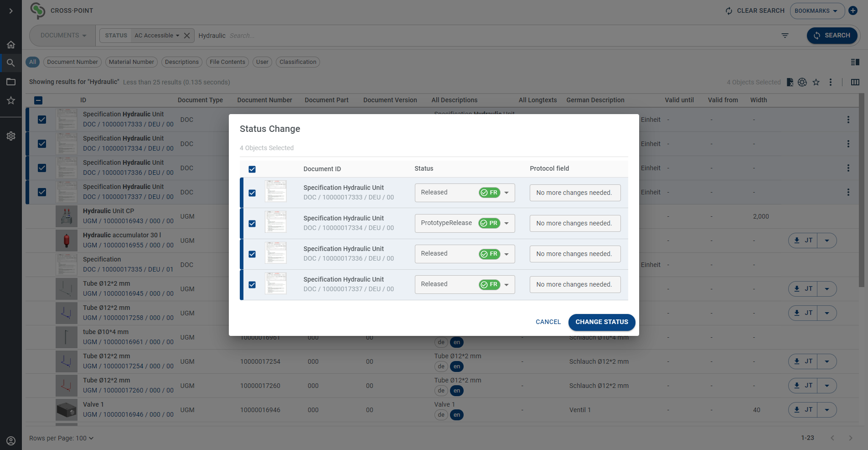Uncheck dialog row 10000017333
Image resolution: width=868 pixels, height=450 pixels.
tap(252, 193)
